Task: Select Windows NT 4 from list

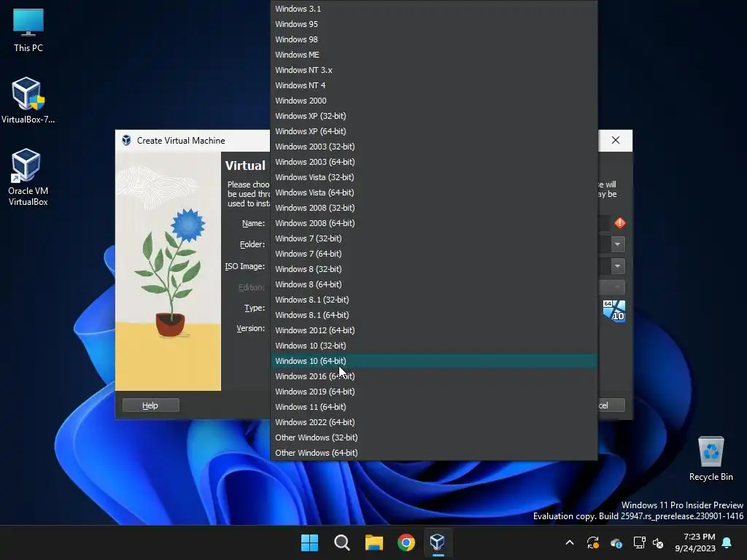Action: tap(434, 85)
